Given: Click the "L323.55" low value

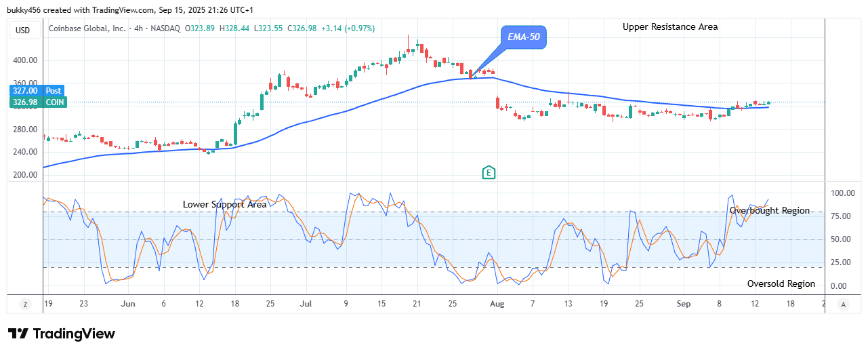Looking at the screenshot, I should tap(268, 28).
